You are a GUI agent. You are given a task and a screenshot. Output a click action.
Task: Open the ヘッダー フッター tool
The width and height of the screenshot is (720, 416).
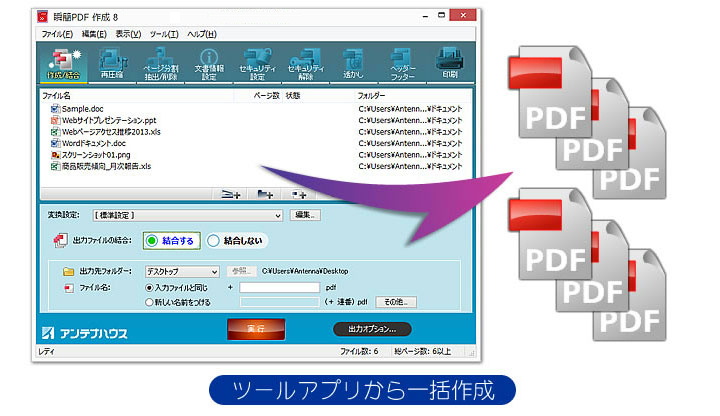(x=402, y=63)
